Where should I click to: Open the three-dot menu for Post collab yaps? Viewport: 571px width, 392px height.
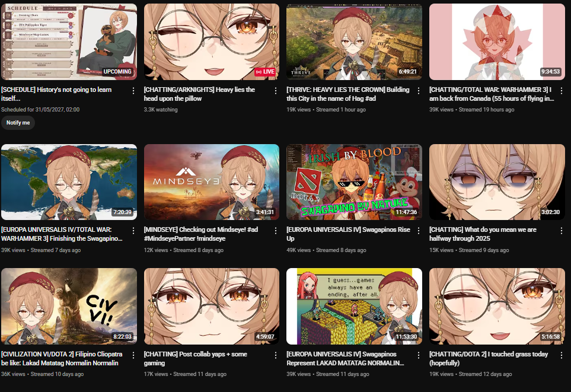click(x=276, y=355)
